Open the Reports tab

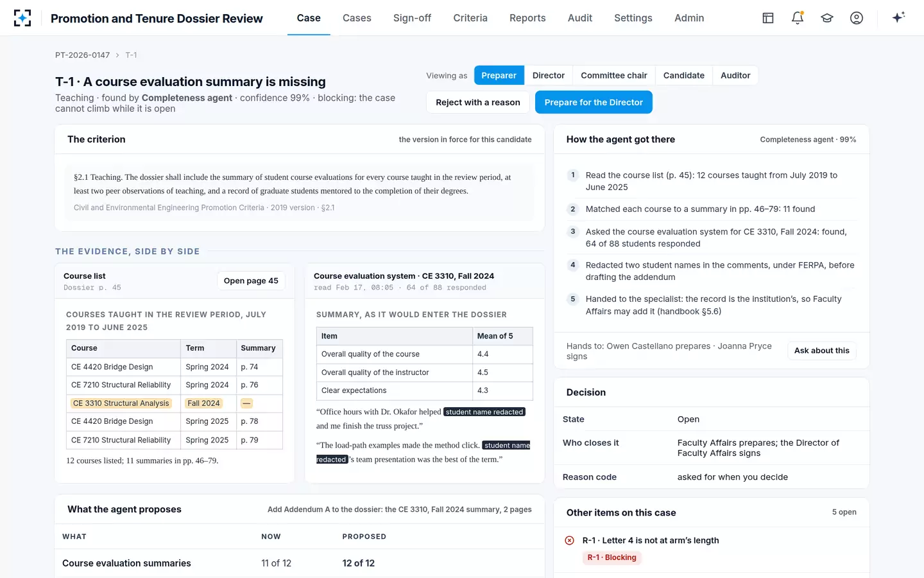point(527,18)
